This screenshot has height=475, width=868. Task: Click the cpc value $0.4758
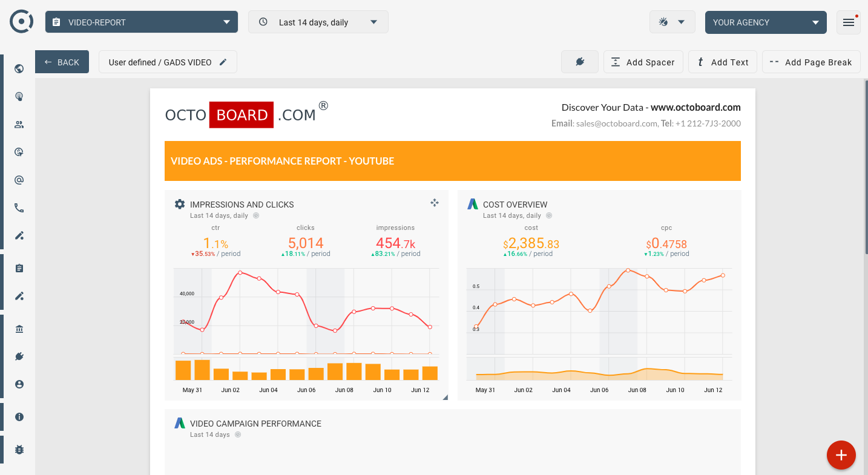point(666,244)
